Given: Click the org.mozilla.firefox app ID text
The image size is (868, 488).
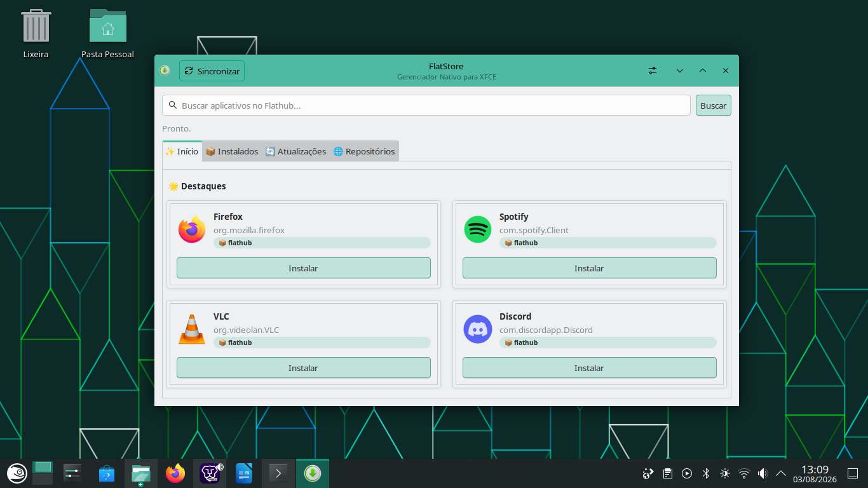Looking at the screenshot, I should pyautogui.click(x=249, y=230).
